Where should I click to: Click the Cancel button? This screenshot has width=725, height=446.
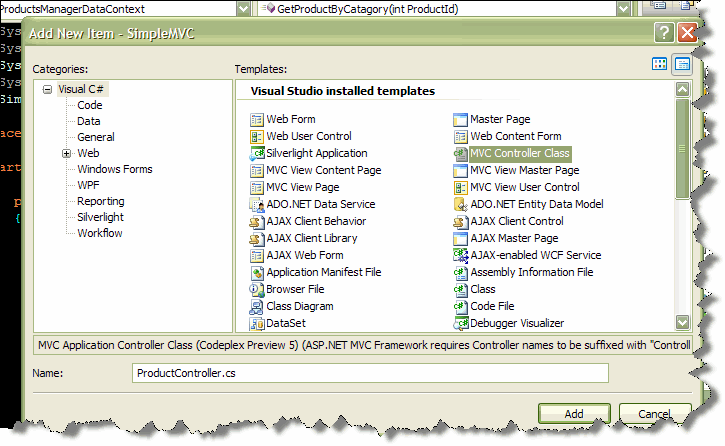[x=655, y=414]
